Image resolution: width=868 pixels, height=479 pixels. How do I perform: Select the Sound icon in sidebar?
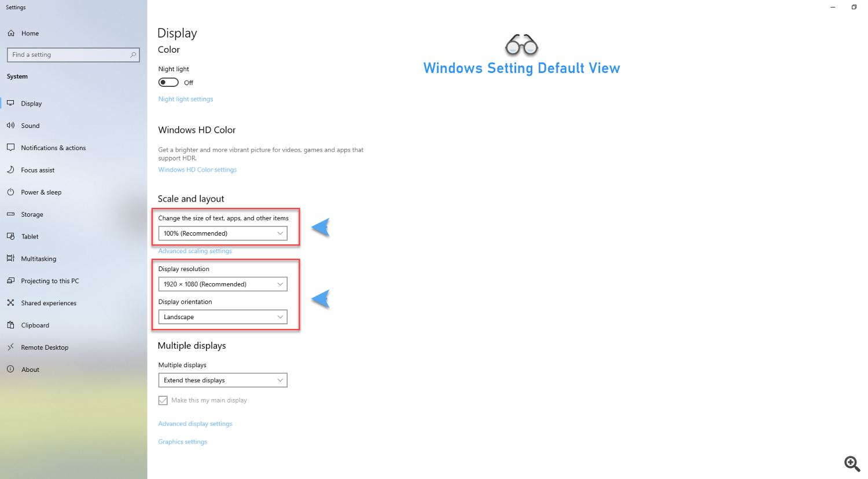pos(11,125)
